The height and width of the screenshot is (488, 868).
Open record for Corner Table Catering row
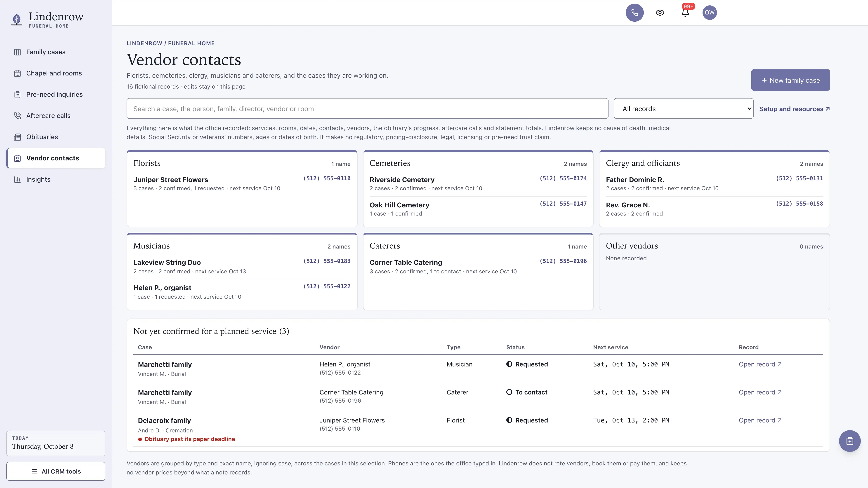(x=760, y=392)
